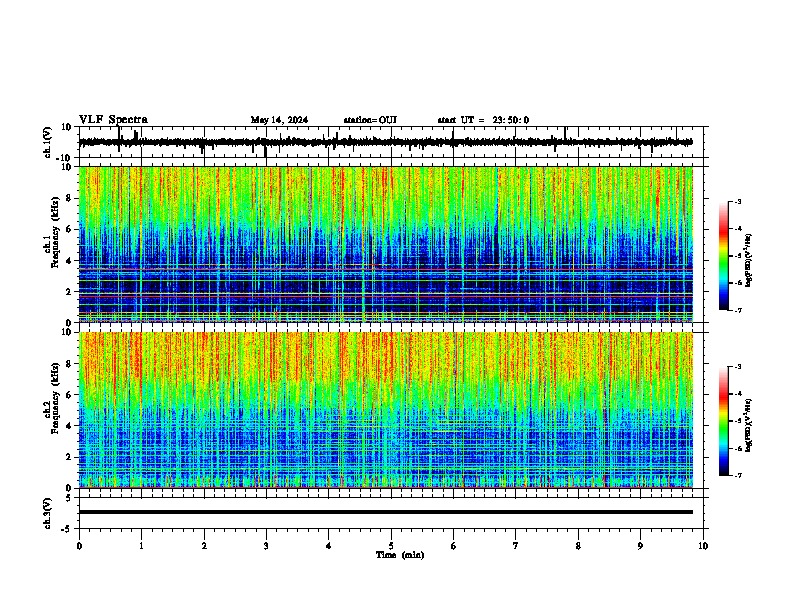Click inside the ch.1 spectrogram panel
Screen dimensions: 792x612
pos(385,244)
